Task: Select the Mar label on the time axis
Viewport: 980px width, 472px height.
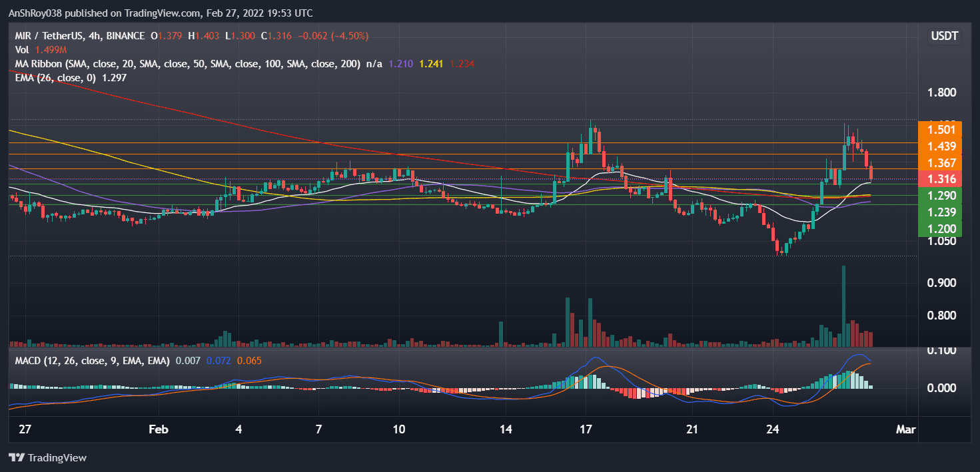Action: [x=905, y=429]
